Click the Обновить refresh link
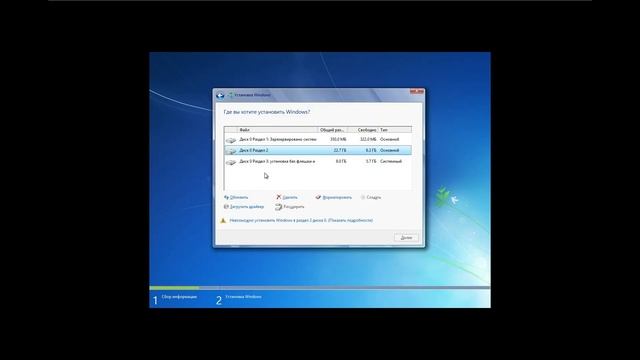Viewport: 640px width, 360px height. pyautogui.click(x=239, y=198)
